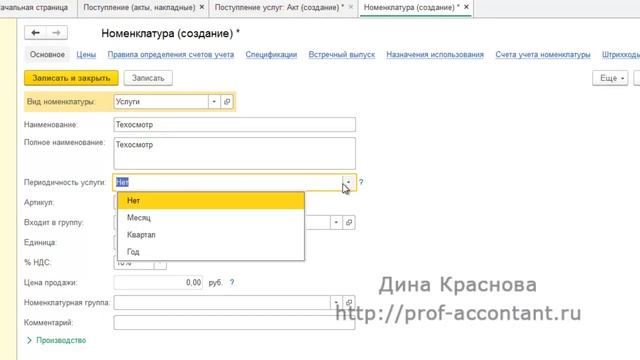Expand the Производство section
The image size is (640, 360).
(x=57, y=340)
